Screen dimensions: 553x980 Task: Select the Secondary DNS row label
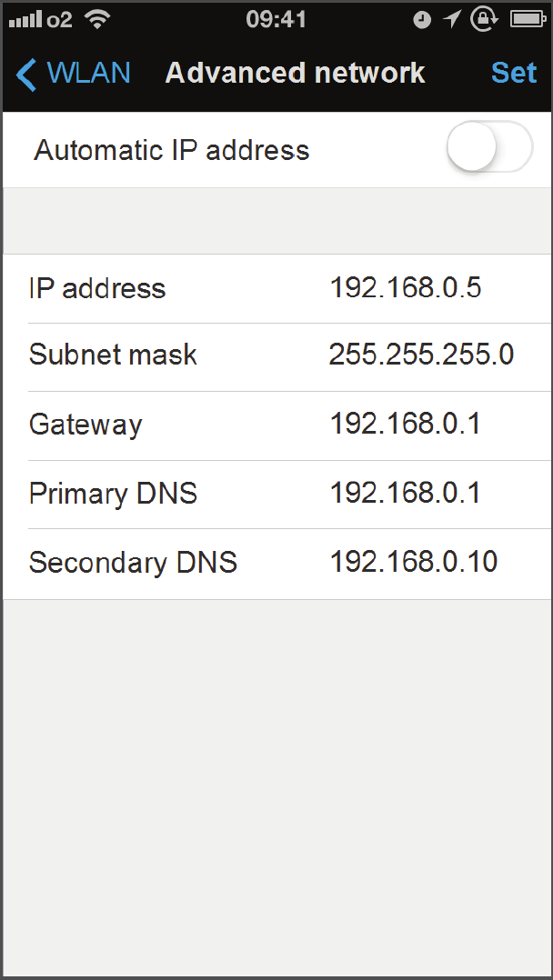pos(133,562)
